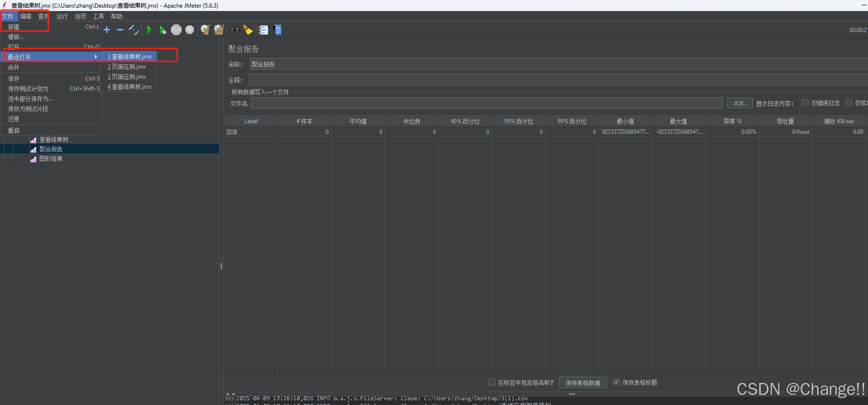Click into the 名称 field
This screenshot has width=868, height=405.
pos(559,64)
